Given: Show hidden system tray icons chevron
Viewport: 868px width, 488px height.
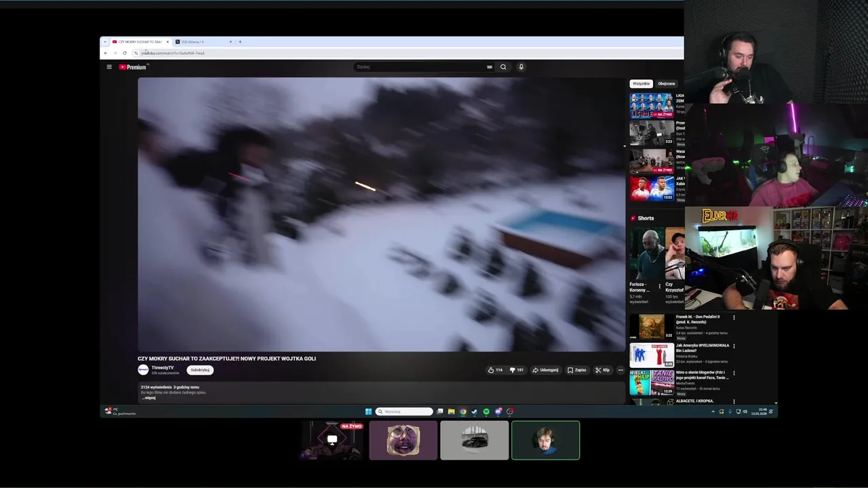Looking at the screenshot, I should [713, 411].
